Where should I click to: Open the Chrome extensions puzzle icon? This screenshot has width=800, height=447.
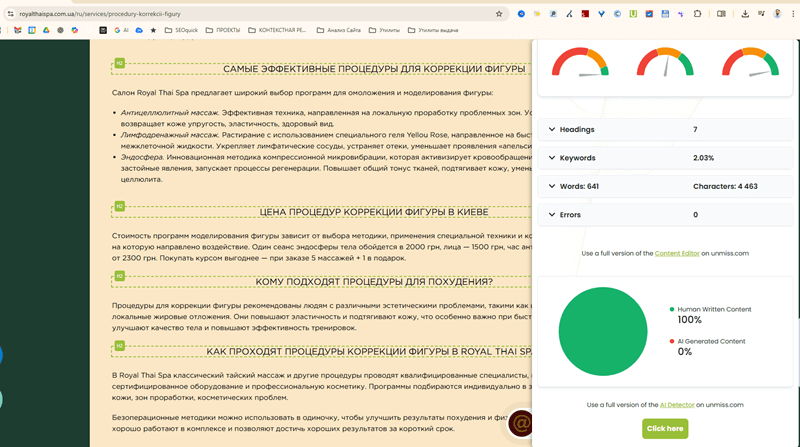[697, 14]
